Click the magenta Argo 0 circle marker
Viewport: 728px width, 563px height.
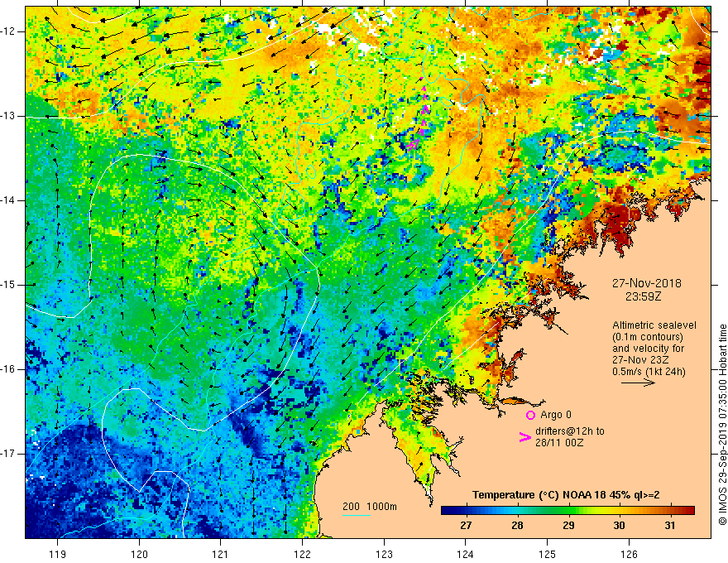click(x=530, y=415)
